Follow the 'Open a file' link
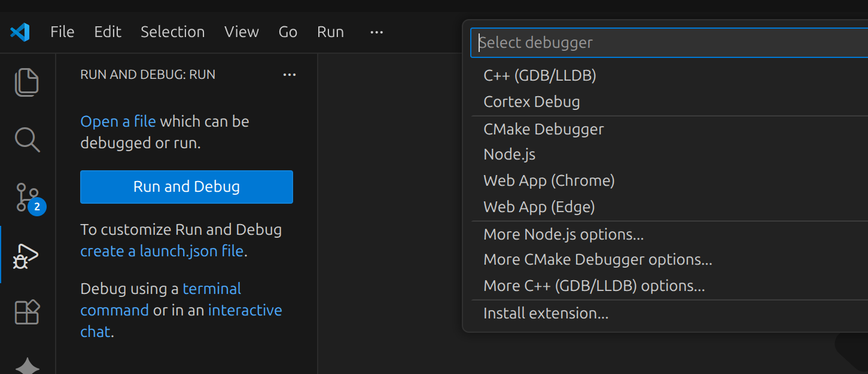This screenshot has width=868, height=374. pyautogui.click(x=118, y=121)
